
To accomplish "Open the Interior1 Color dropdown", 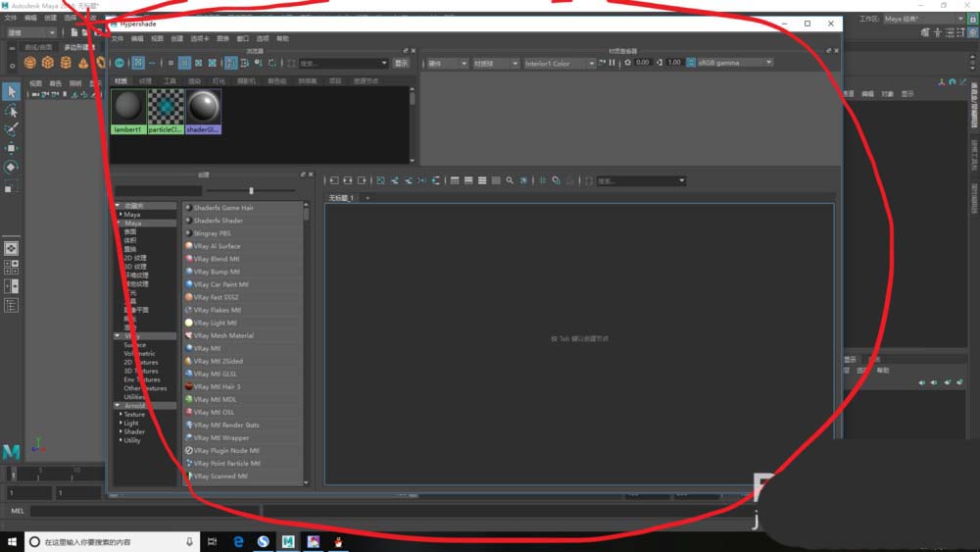I will point(560,63).
